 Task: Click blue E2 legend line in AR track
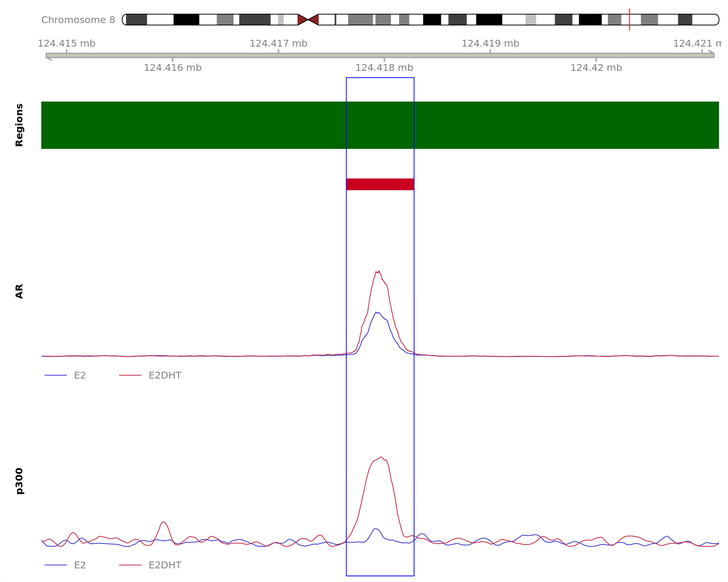(x=56, y=375)
